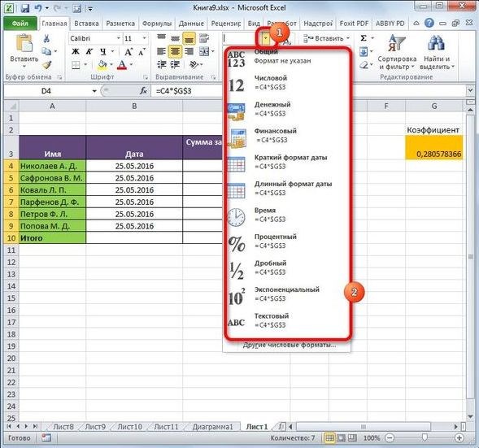Click the Undo arrow icon
Viewport: 479px width, 448px height.
(x=38, y=8)
